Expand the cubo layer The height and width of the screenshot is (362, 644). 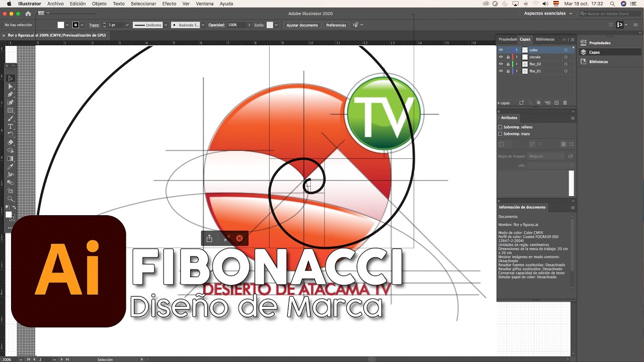coord(517,50)
